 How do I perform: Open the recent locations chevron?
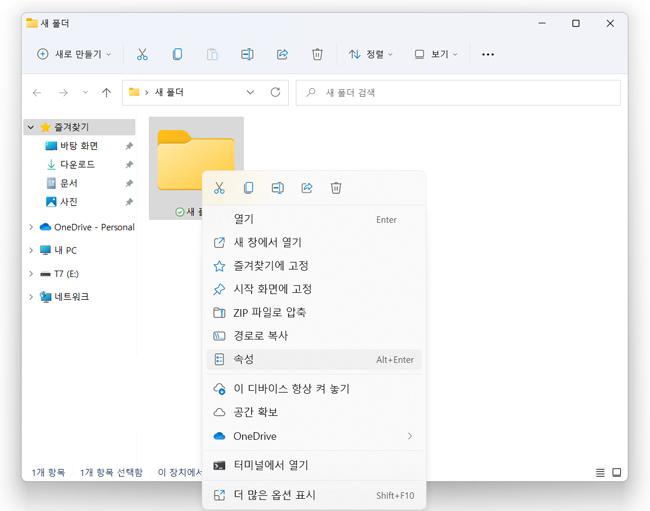coord(85,92)
